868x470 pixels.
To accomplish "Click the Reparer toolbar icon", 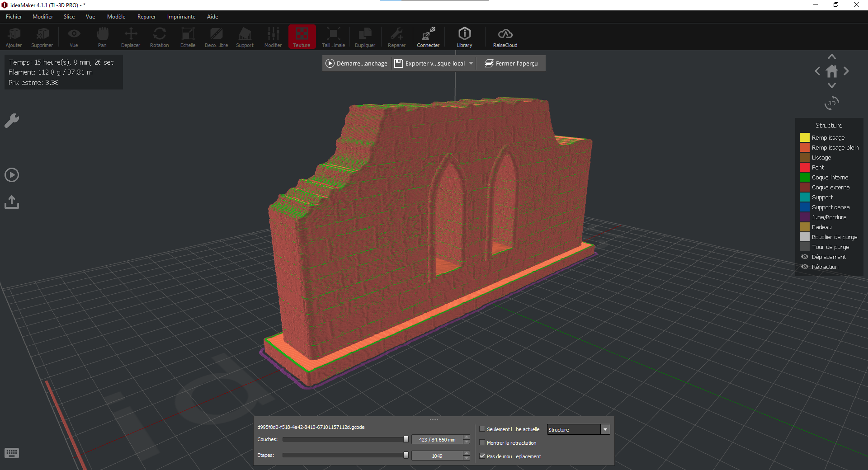I will (396, 37).
